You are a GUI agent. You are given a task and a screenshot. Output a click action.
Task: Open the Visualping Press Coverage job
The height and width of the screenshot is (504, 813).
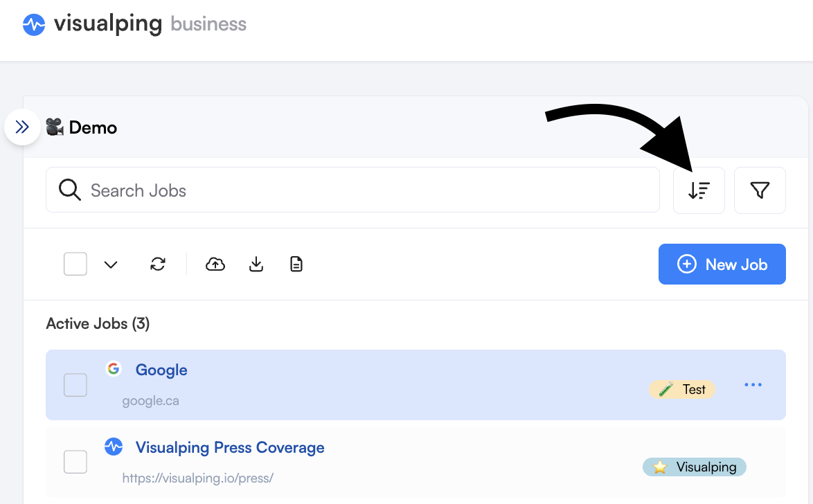point(230,447)
